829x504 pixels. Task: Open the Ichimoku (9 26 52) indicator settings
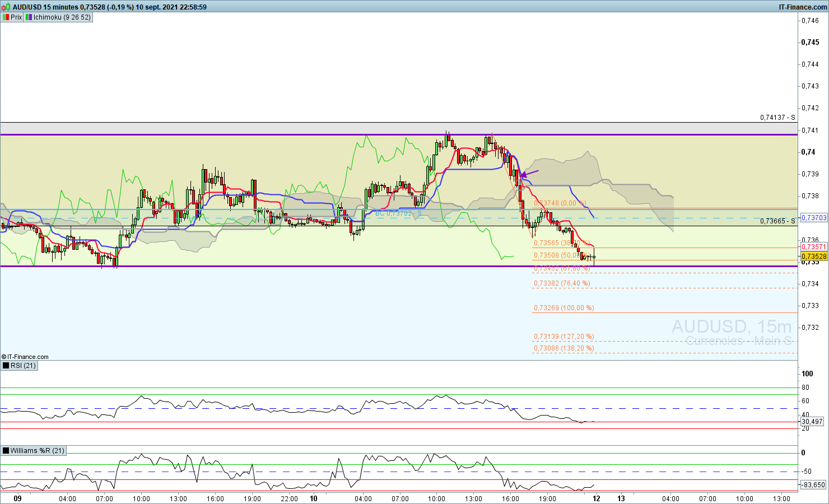[58, 17]
